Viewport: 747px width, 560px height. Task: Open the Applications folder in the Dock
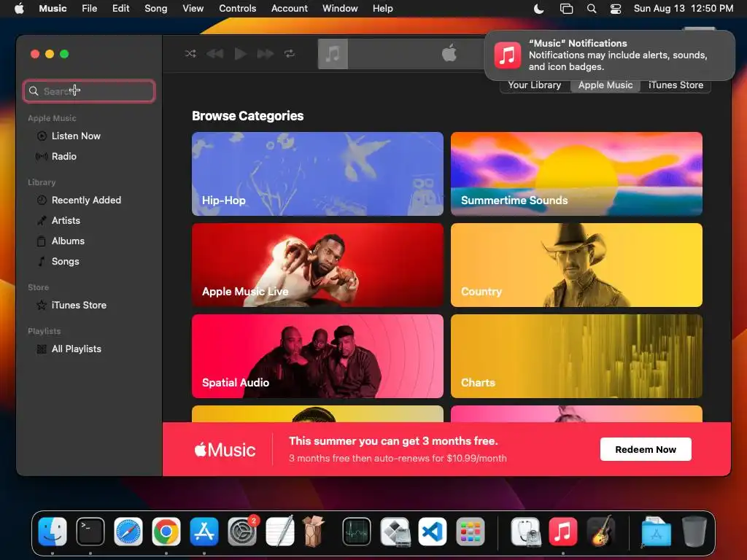tap(656, 532)
